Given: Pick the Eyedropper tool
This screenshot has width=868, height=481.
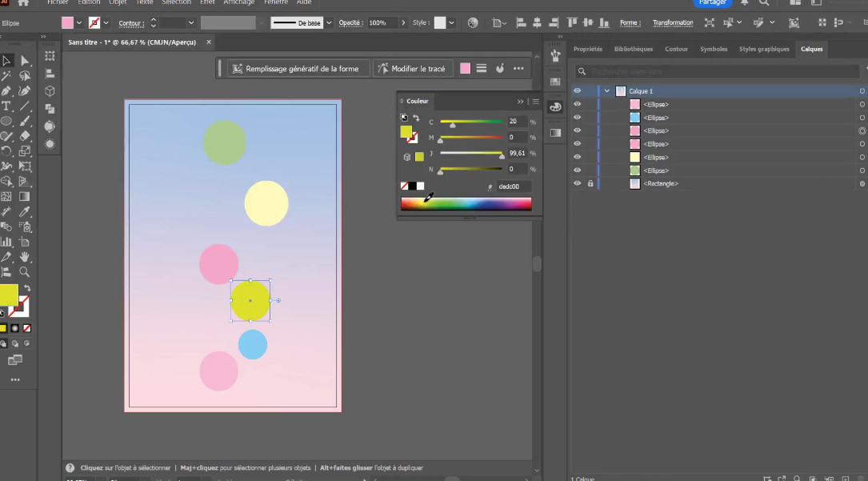Looking at the screenshot, I should point(25,212).
